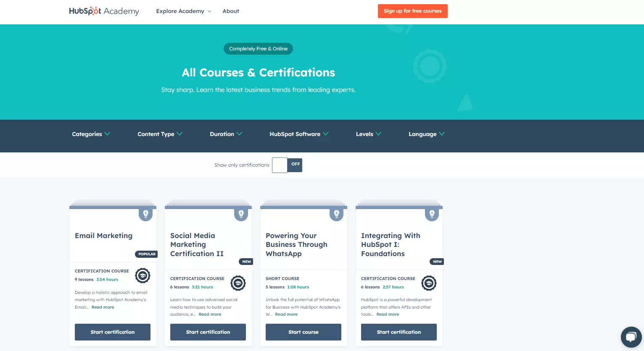This screenshot has height=351, width=644.
Task: Click the certification badge icon on Email Marketing card
Action: point(143,276)
